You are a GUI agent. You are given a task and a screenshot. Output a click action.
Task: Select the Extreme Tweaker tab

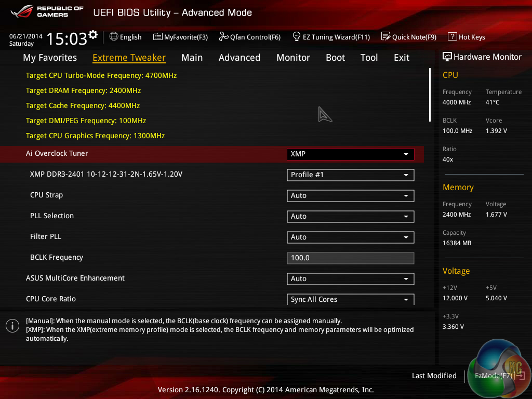pyautogui.click(x=129, y=58)
